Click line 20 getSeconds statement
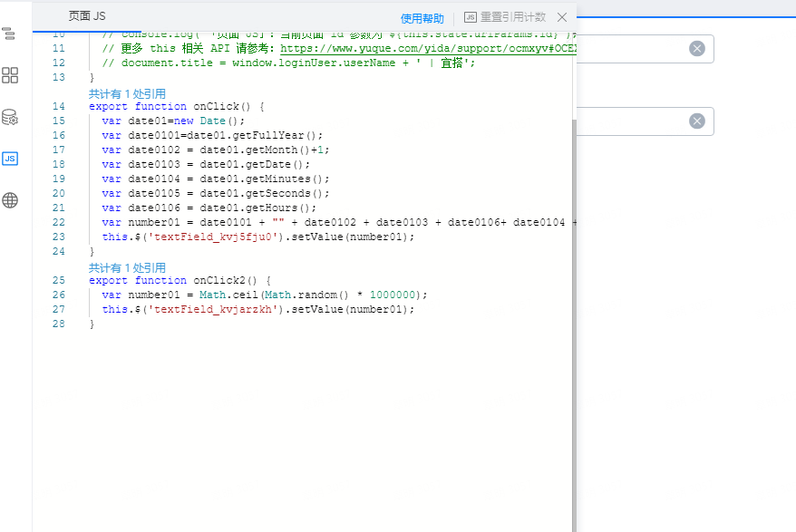 215,193
